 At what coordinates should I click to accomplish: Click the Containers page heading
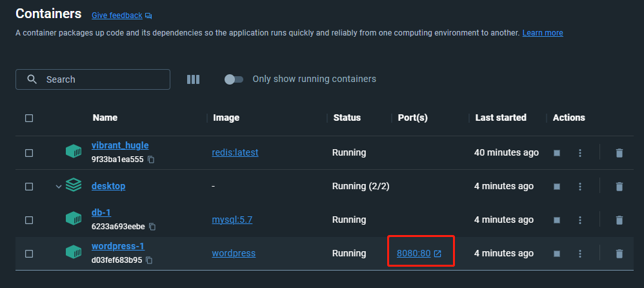coord(48,14)
